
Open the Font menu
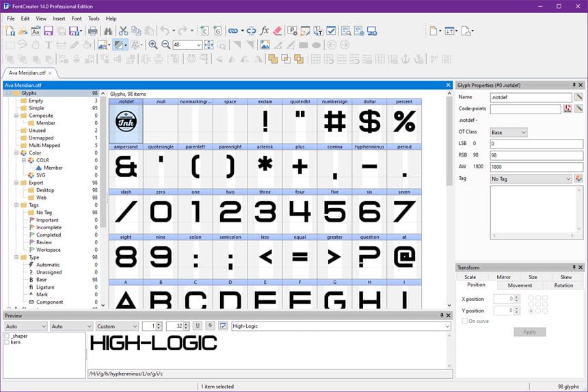pos(77,18)
